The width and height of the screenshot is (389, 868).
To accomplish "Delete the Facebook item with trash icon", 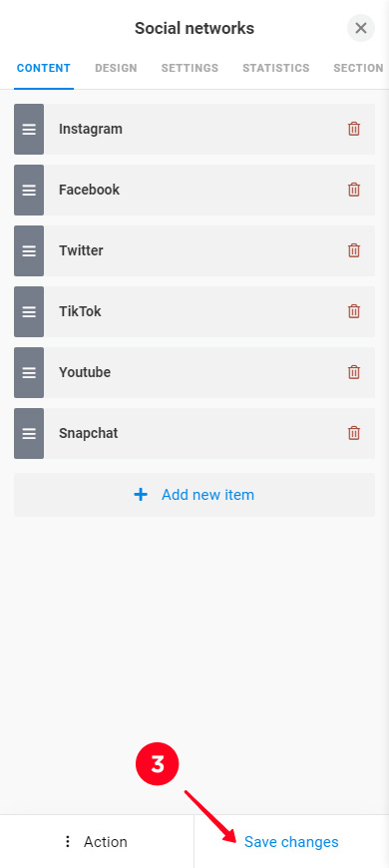I will coord(353,190).
